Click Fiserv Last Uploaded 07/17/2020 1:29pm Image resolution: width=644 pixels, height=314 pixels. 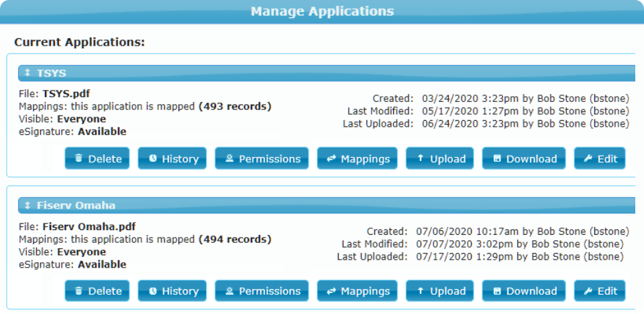pos(465,256)
